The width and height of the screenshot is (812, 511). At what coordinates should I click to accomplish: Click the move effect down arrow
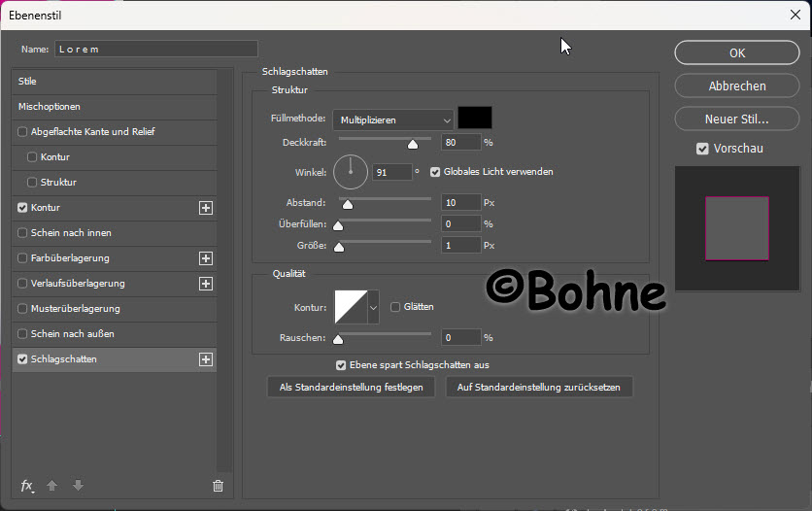click(78, 486)
